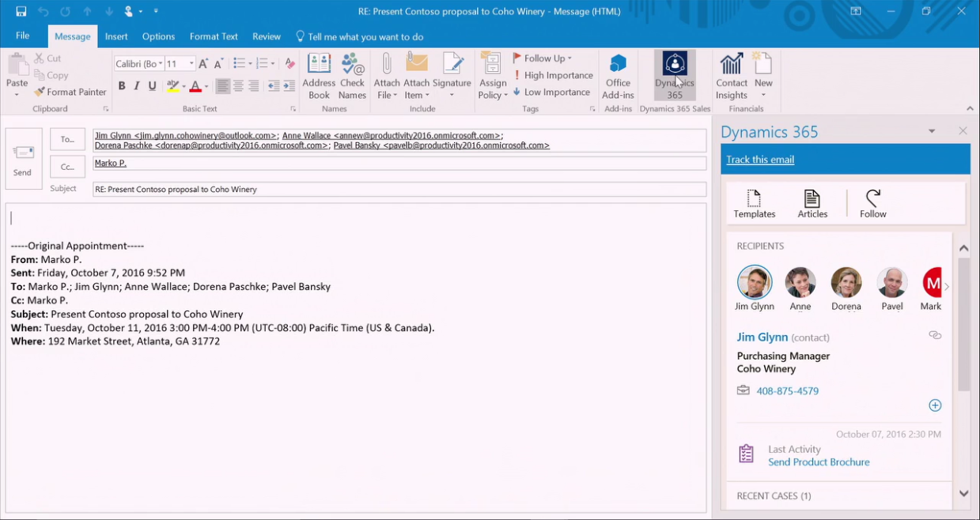This screenshot has height=520, width=980.
Task: Open Basic Text dialog launcher
Action: 293,109
